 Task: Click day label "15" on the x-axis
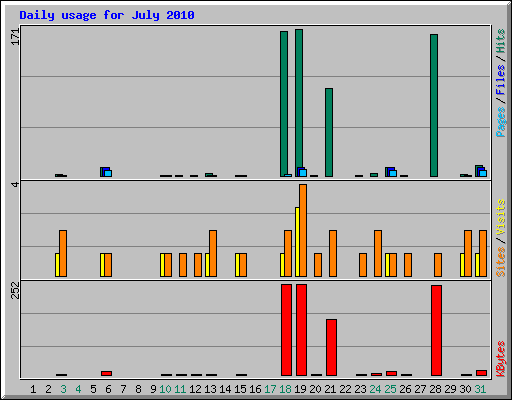[240, 389]
